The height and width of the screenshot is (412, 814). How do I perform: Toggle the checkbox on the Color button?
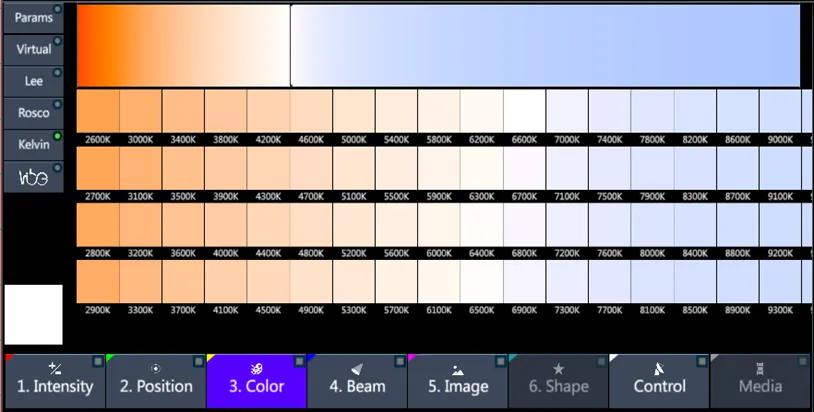coord(300,361)
